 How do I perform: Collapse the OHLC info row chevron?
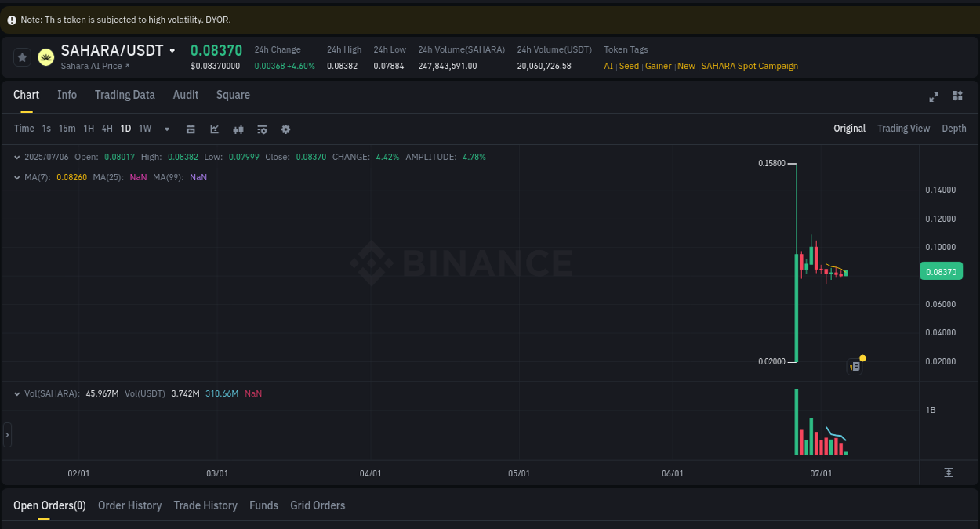(16, 157)
